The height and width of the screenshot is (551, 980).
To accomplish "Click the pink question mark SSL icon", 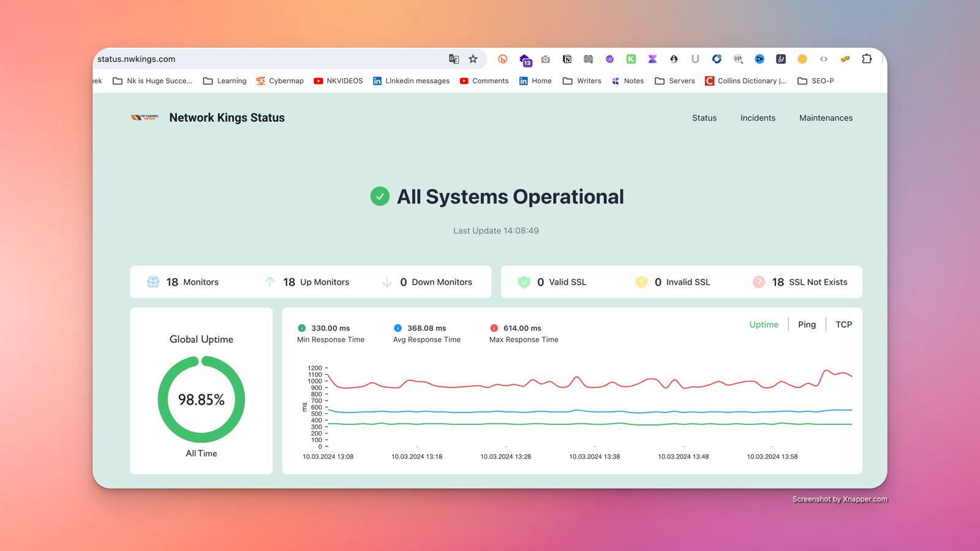I will pos(759,282).
